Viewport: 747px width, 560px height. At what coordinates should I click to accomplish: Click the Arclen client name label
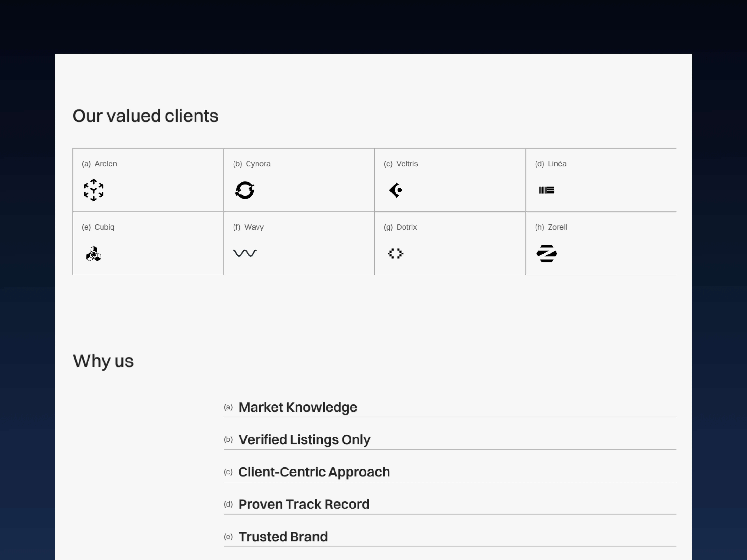tap(106, 164)
